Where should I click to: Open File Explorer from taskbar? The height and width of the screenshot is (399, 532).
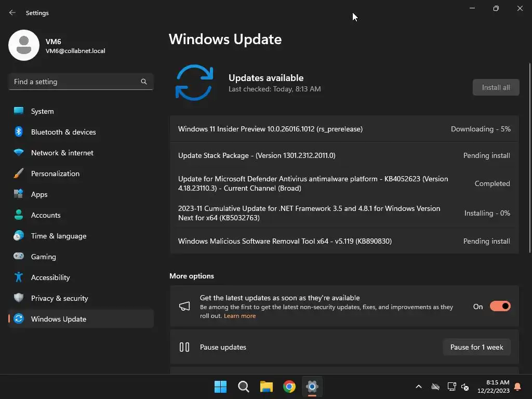click(x=267, y=387)
